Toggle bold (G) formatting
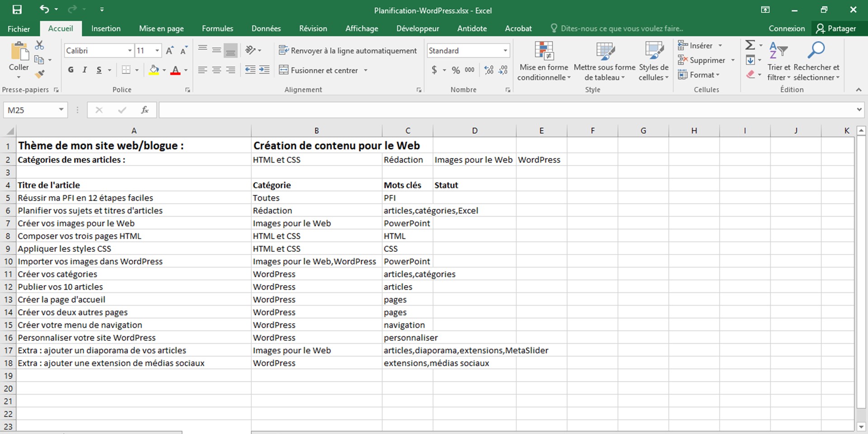Screen dimensions: 868x434 point(71,70)
